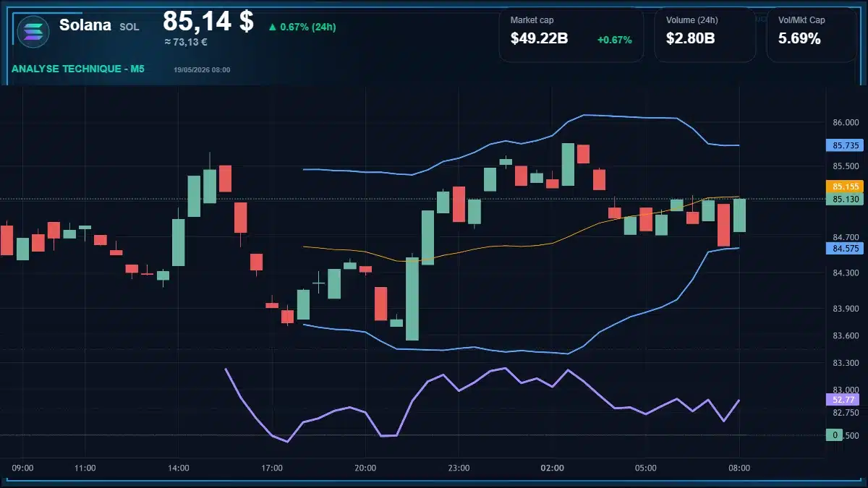Open the Volume (24h) card
Screen dimensions: 868x488
coord(705,35)
